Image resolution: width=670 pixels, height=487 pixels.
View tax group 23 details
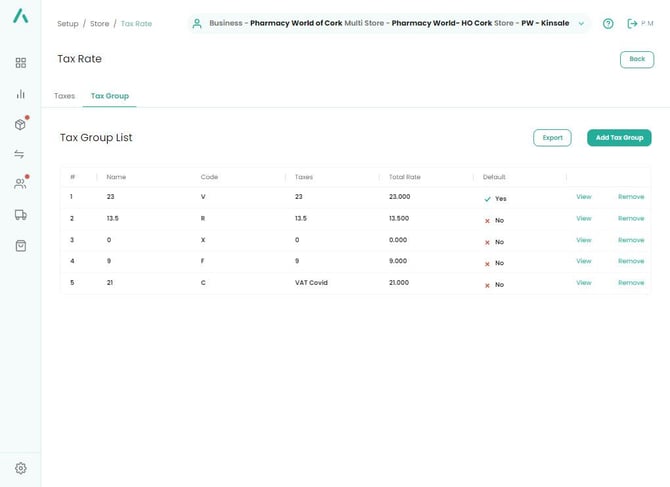[x=584, y=197]
